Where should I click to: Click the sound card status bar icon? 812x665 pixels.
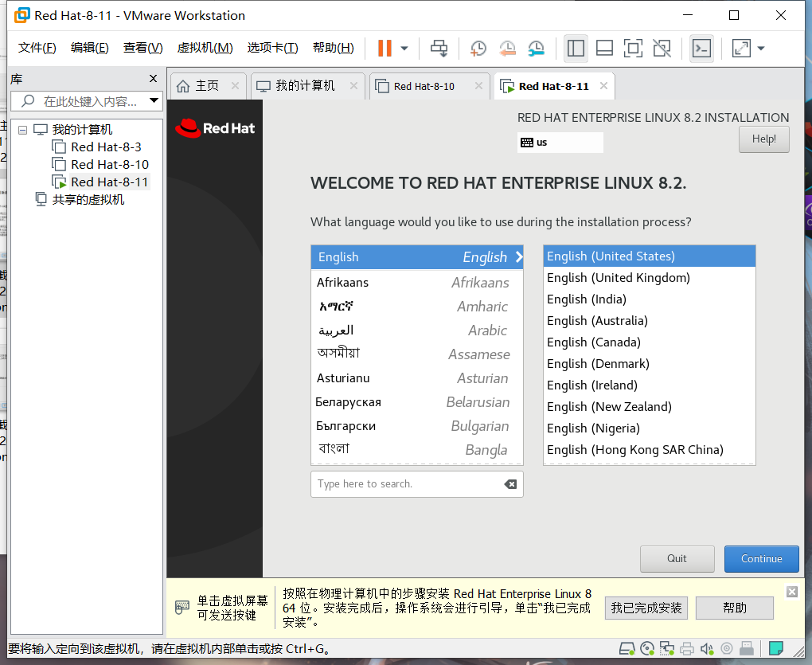pyautogui.click(x=706, y=648)
